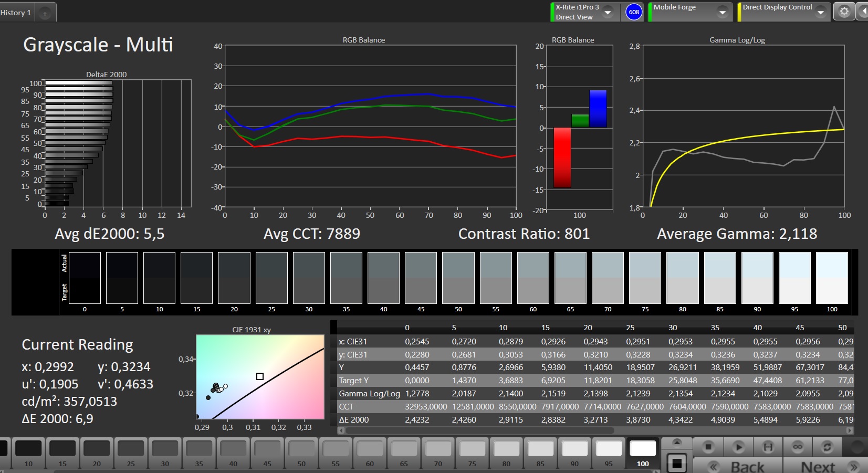Go to Next workflow page
This screenshot has width=868, height=473.
click(x=825, y=466)
